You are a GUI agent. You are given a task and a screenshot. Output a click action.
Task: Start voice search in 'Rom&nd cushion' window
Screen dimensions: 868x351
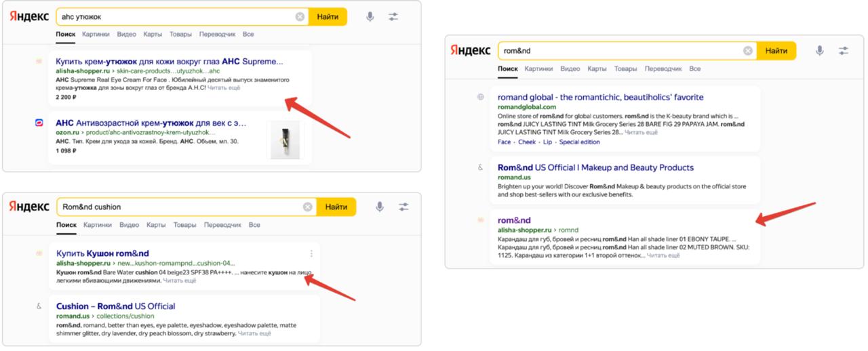380,207
